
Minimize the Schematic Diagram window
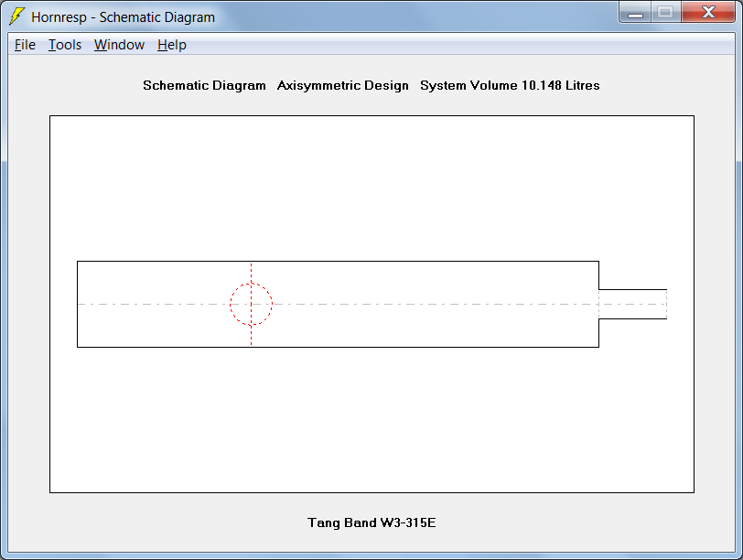635,13
